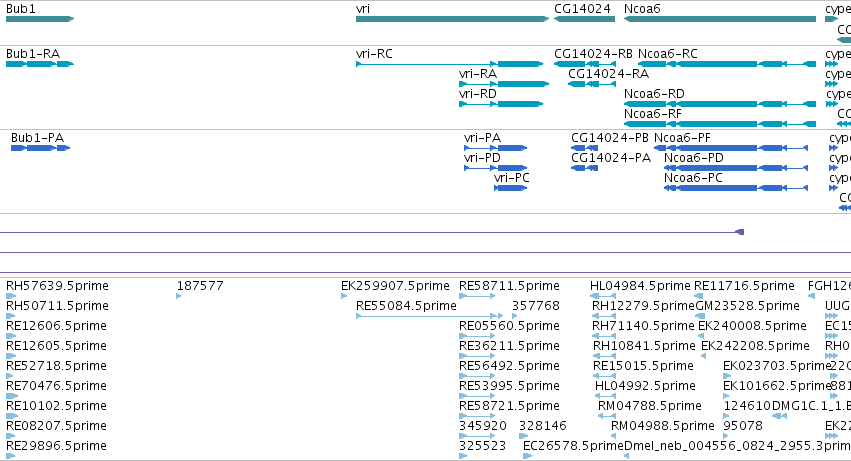Select the vri-RA transcript
The width and height of the screenshot is (851, 461).
[x=504, y=84]
